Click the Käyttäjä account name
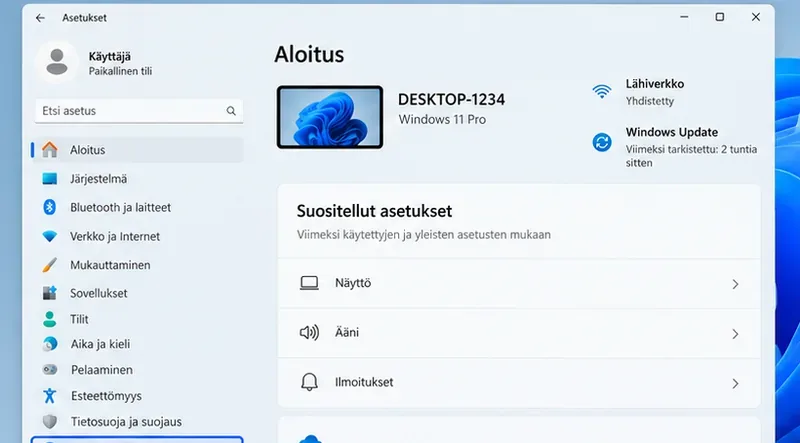Screen dimensions: 800x443 coord(110,57)
